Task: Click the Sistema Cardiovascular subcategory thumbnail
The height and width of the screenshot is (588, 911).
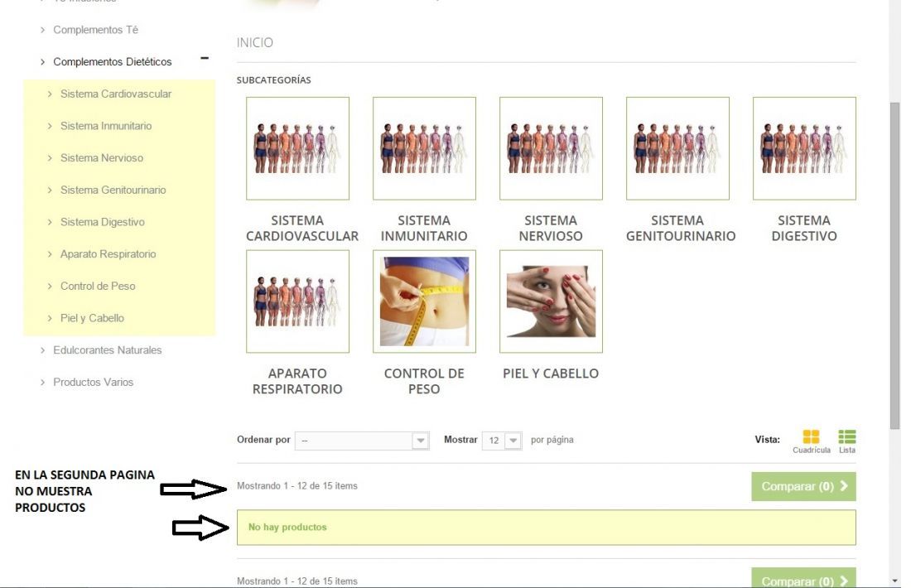Action: (297, 148)
